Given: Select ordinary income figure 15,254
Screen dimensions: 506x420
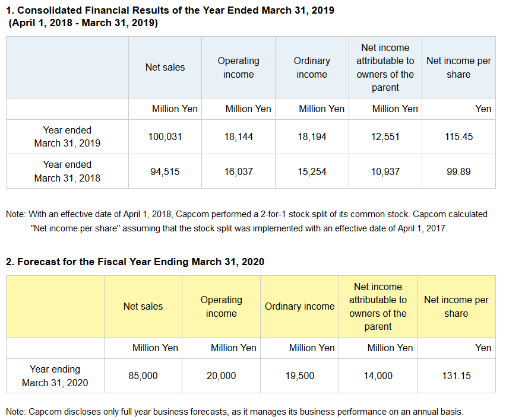Looking at the screenshot, I should (x=312, y=171).
